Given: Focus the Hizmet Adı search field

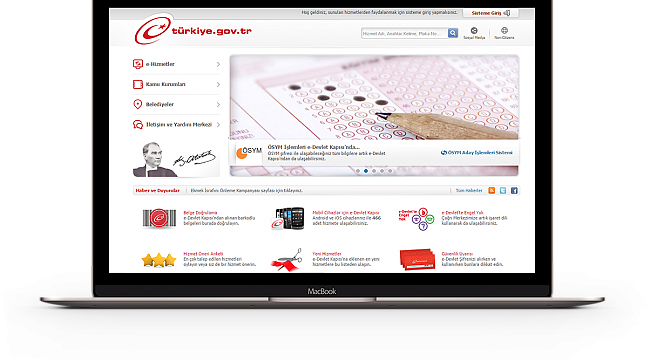Looking at the screenshot, I should (405, 33).
